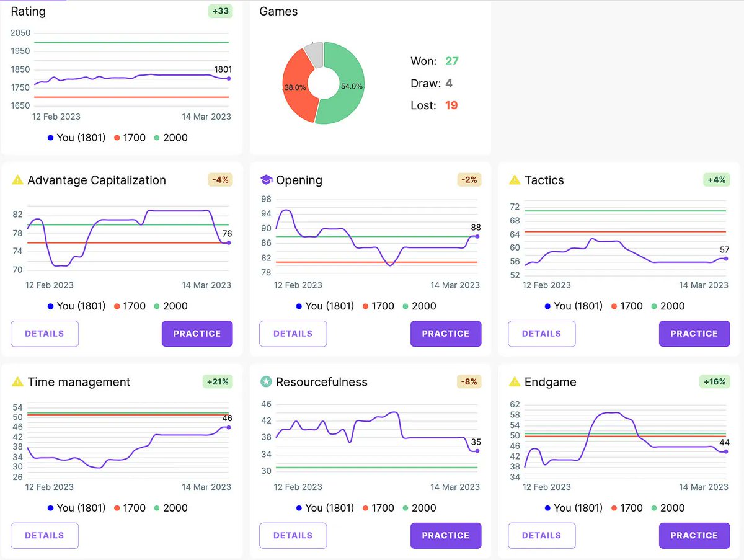Click the +33 Rating change badge

point(219,11)
